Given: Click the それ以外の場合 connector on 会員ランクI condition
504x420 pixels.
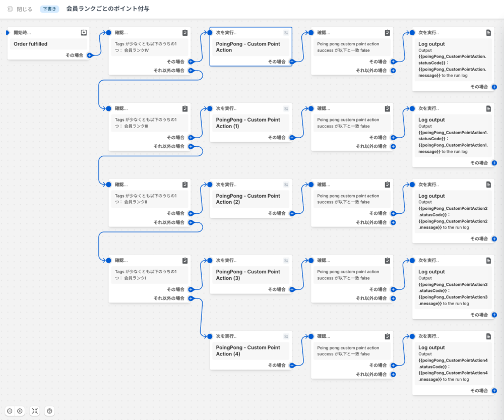Looking at the screenshot, I should click(191, 298).
